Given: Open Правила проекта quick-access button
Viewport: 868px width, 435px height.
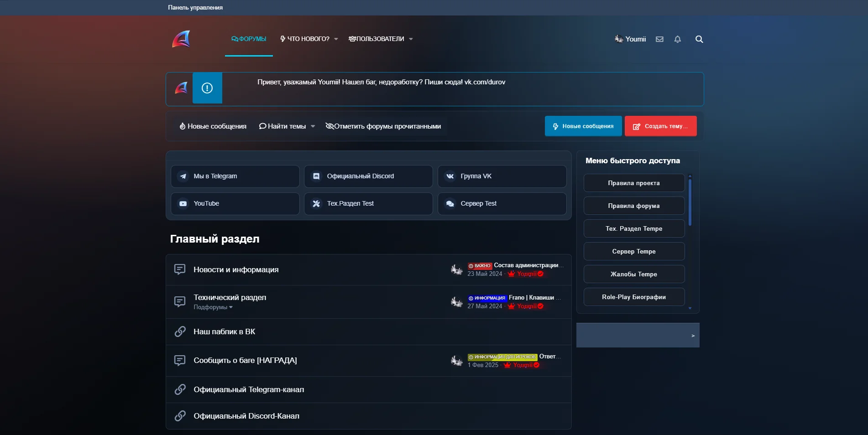Looking at the screenshot, I should pyautogui.click(x=633, y=183).
